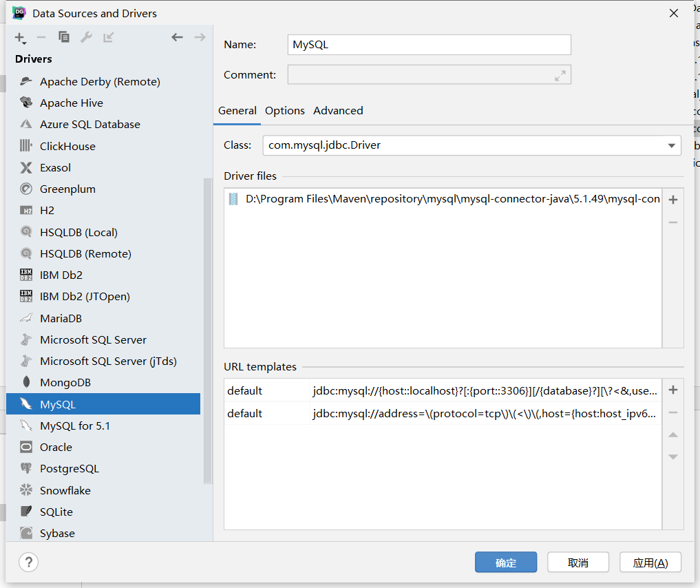Add a new URL template with the plus icon
Image resolution: width=700 pixels, height=588 pixels.
coord(673,390)
